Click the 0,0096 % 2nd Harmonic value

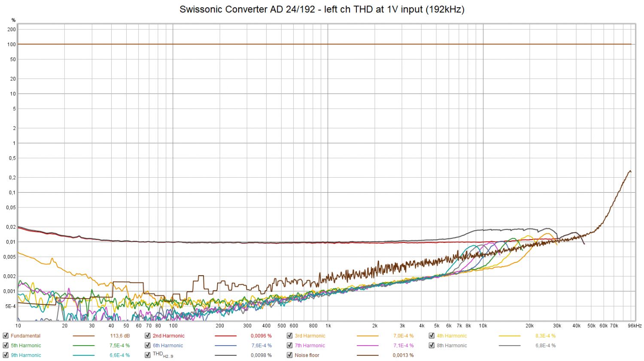261,336
